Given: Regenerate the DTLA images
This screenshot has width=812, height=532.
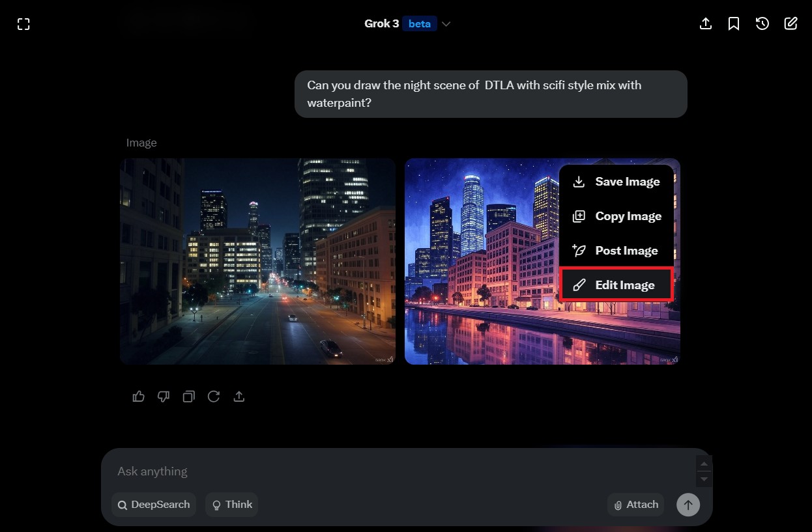Looking at the screenshot, I should tap(214, 396).
